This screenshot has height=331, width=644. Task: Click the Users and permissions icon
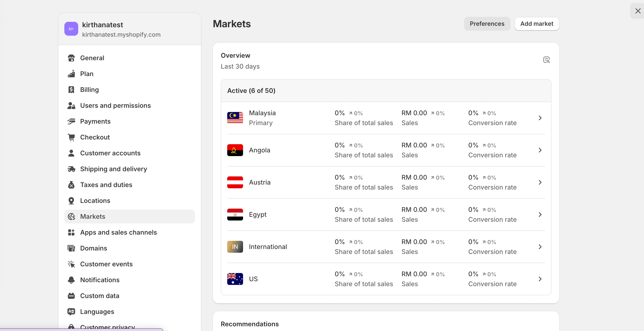[x=71, y=106]
